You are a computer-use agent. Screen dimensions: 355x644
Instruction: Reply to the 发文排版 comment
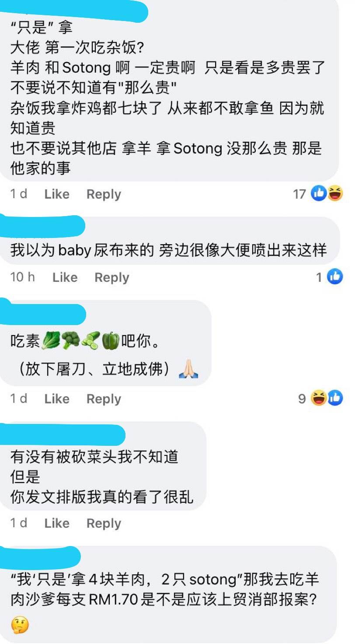104,523
